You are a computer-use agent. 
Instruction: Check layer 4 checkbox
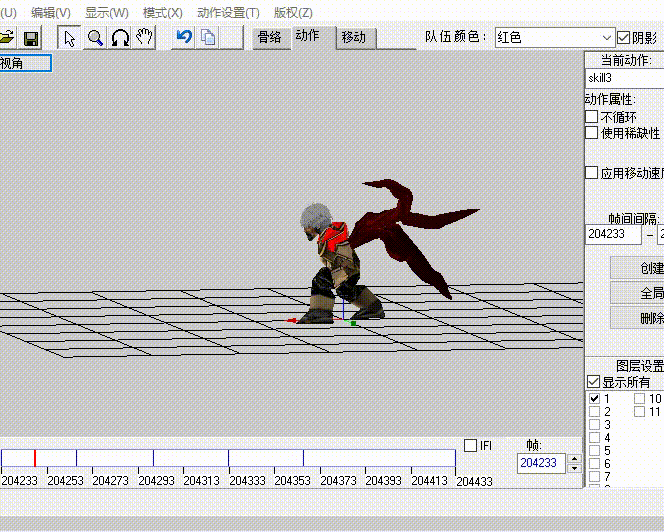[x=595, y=438]
